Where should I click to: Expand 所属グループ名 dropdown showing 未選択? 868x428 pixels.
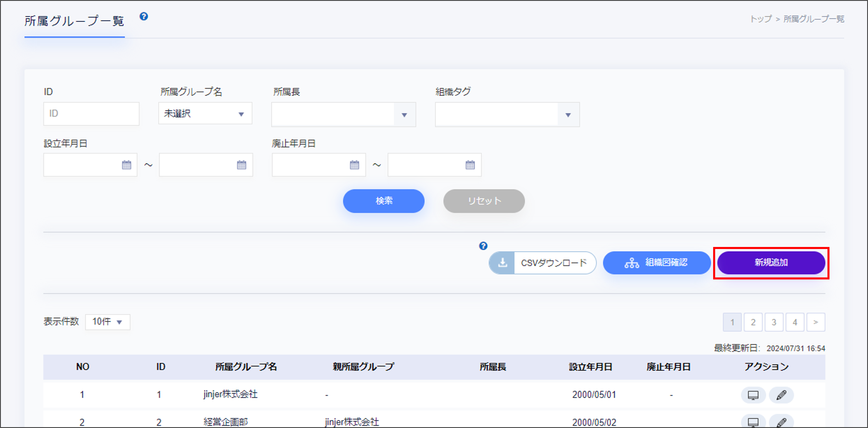click(x=205, y=114)
